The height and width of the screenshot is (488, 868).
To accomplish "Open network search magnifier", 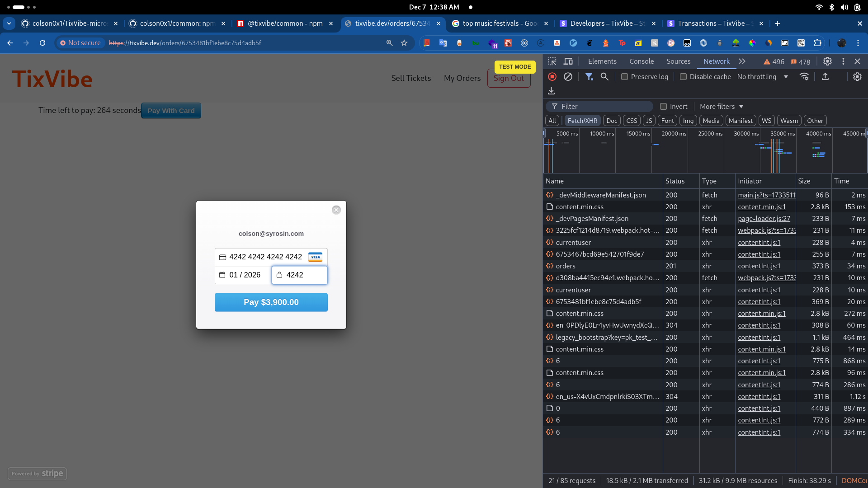I will (x=604, y=77).
